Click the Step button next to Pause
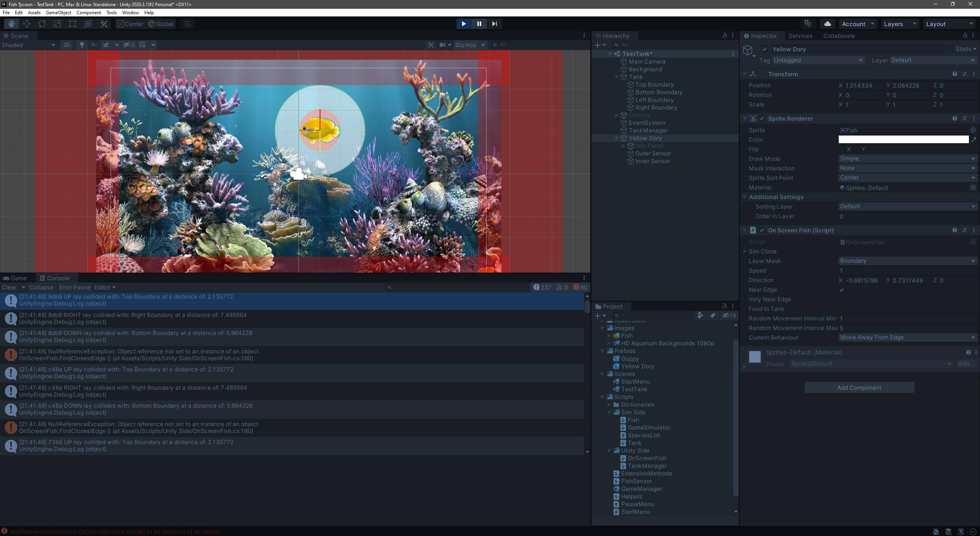The width and height of the screenshot is (980, 536). pyautogui.click(x=494, y=24)
